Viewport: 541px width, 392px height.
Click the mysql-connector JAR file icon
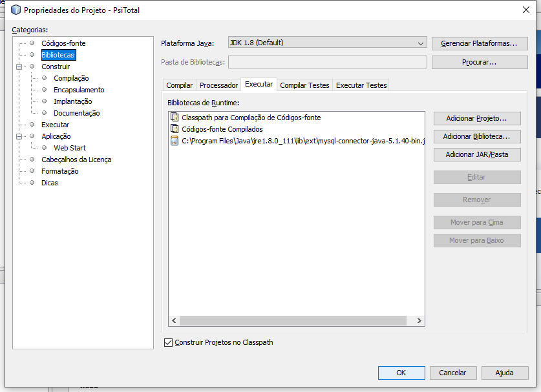point(175,141)
